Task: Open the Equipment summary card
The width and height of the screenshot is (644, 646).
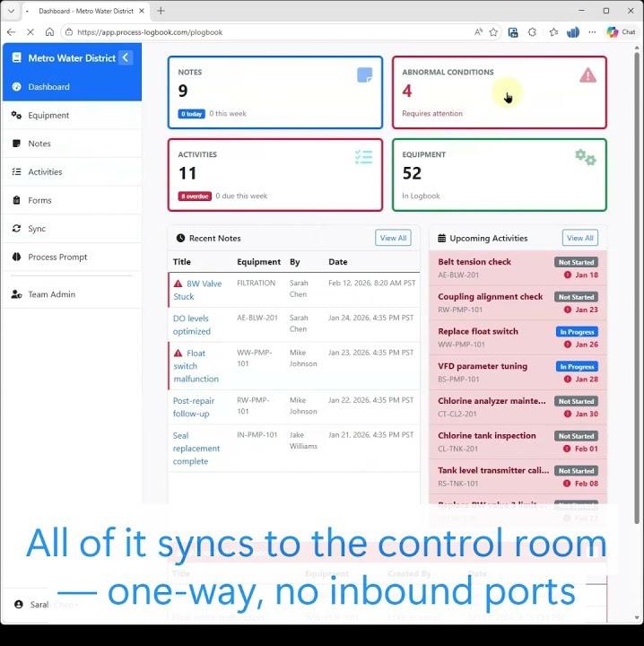Action: (x=500, y=175)
